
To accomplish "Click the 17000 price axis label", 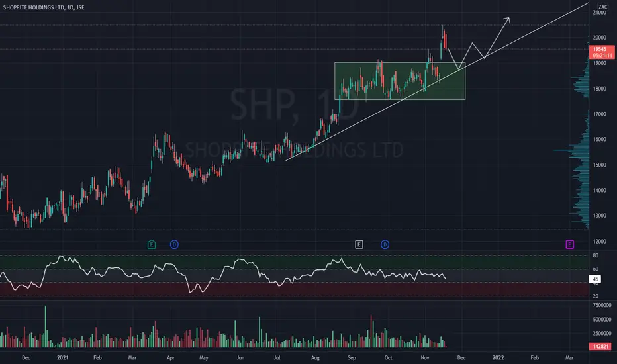I will click(x=600, y=114).
